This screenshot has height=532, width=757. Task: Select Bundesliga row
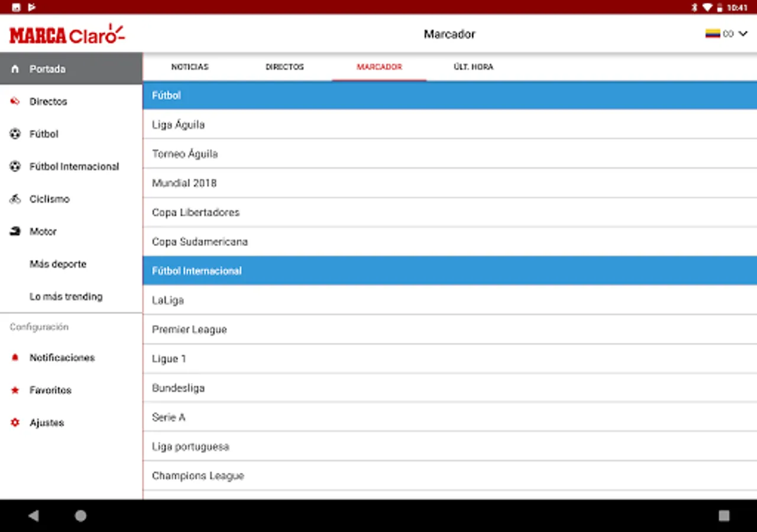(x=450, y=388)
